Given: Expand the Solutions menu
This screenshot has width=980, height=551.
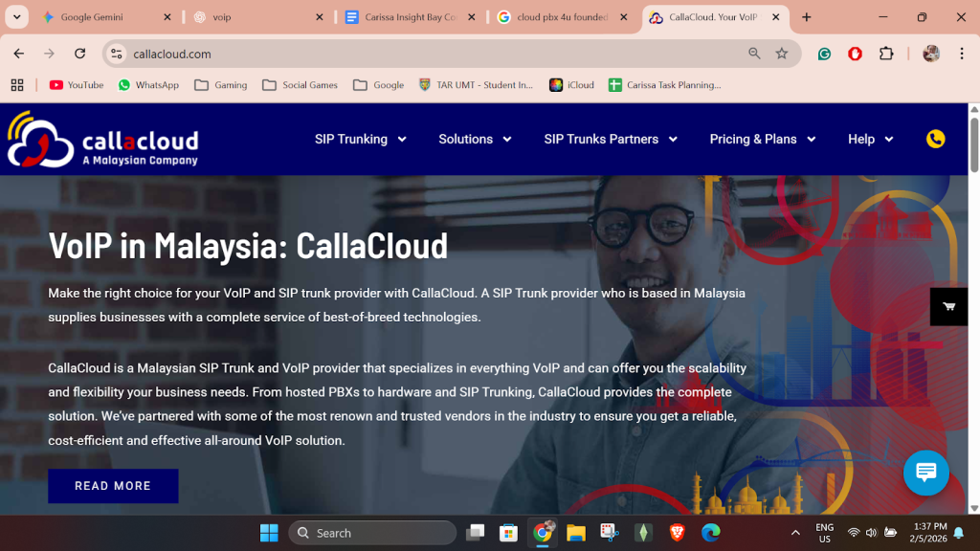Looking at the screenshot, I should [x=475, y=140].
